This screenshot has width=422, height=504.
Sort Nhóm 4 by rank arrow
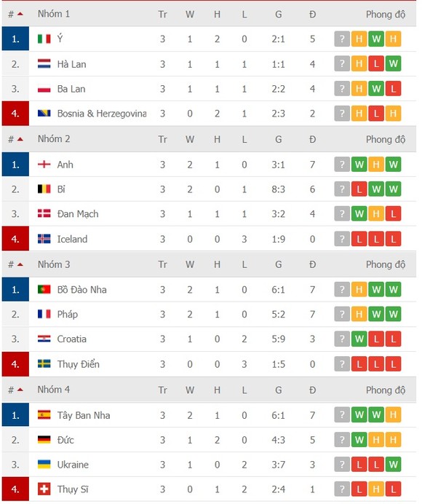click(20, 390)
